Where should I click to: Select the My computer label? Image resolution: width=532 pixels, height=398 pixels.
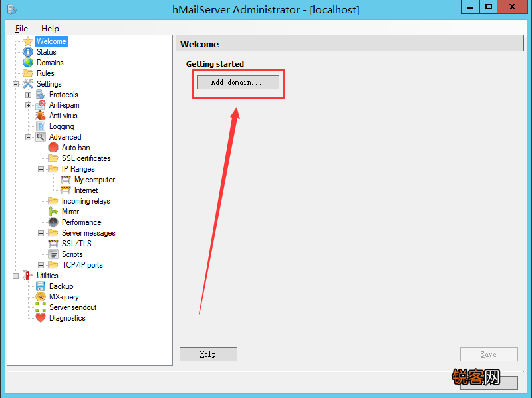(x=94, y=180)
